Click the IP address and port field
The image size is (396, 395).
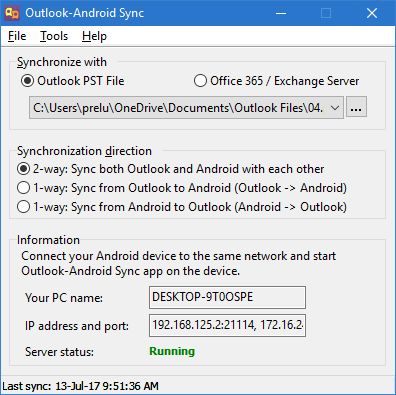227,325
